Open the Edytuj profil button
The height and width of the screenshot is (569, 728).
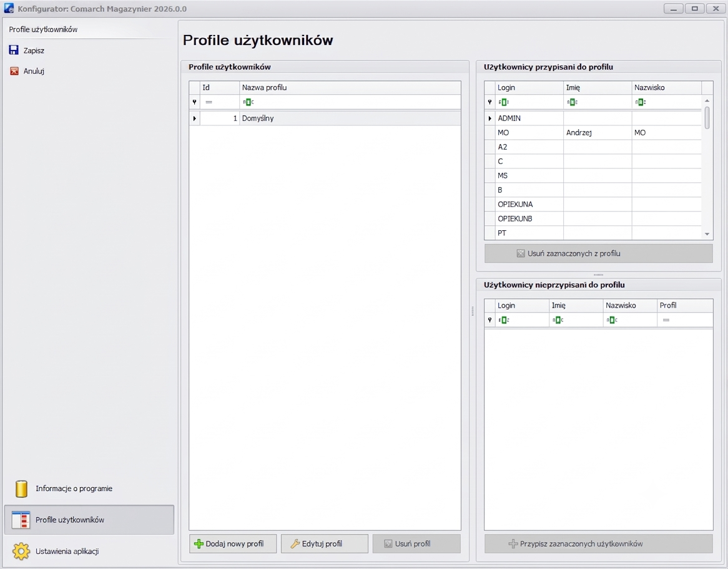(325, 544)
